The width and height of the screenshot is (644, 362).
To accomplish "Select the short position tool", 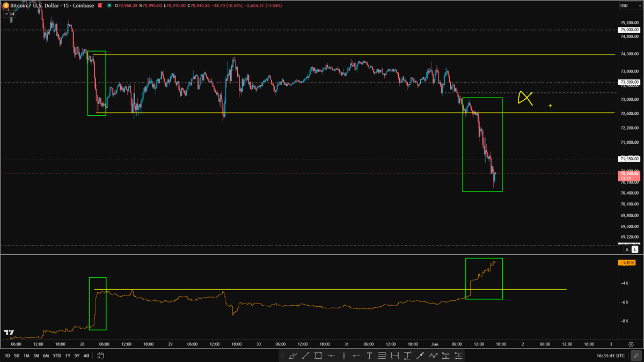I will click(x=446, y=356).
